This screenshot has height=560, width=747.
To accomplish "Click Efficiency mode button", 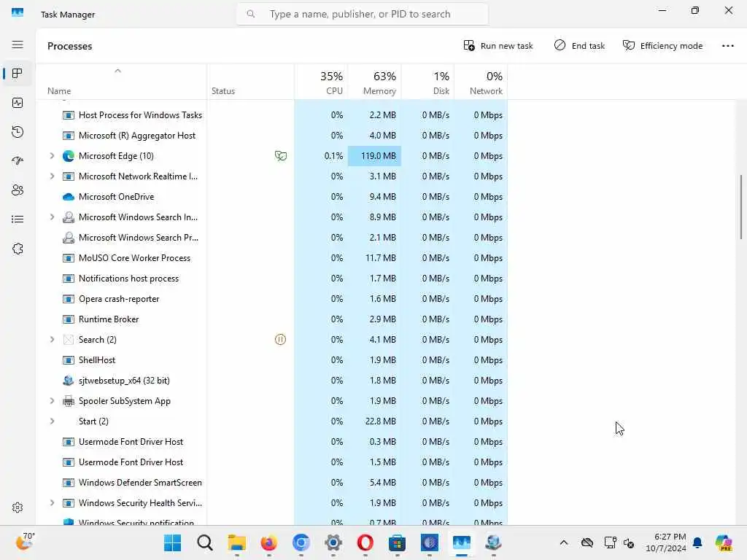I will 662,46.
